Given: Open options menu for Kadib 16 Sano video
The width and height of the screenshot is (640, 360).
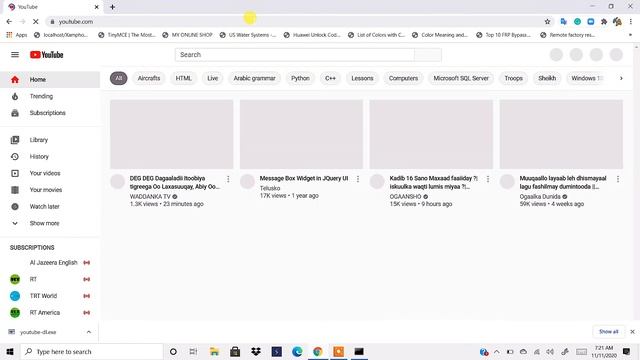Looking at the screenshot, I should tap(488, 179).
